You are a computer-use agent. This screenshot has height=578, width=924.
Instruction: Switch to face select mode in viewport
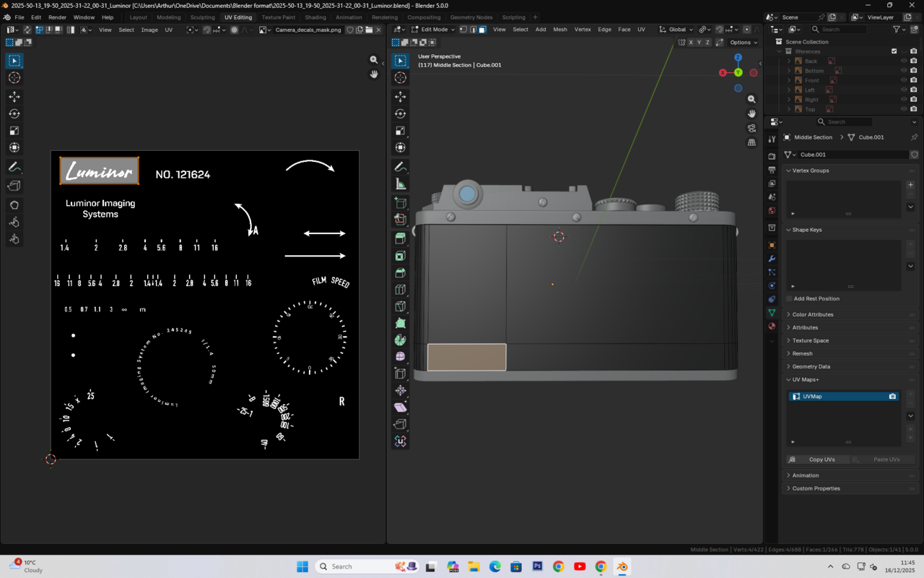tap(482, 30)
